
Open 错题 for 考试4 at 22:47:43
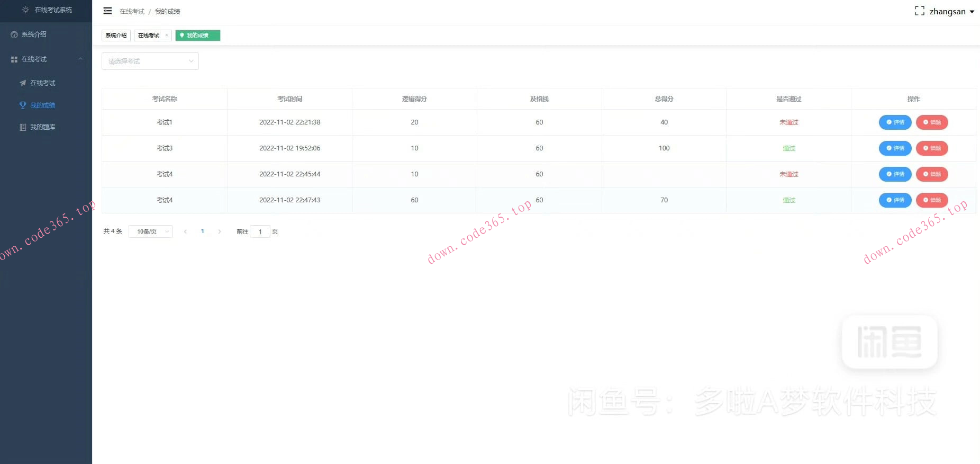click(932, 200)
